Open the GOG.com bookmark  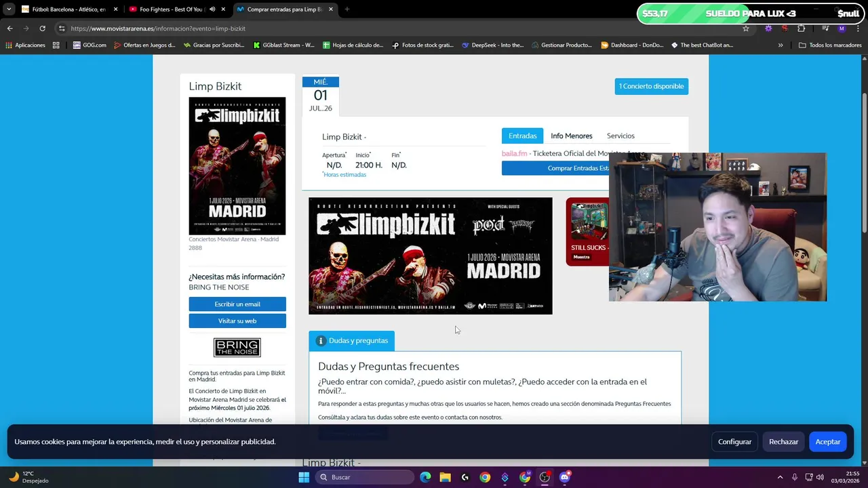[90, 45]
